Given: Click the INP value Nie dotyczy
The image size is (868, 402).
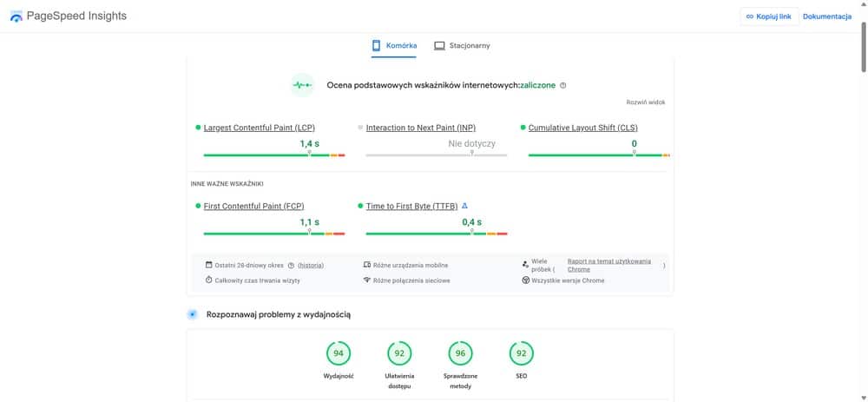Looking at the screenshot, I should coord(471,143).
